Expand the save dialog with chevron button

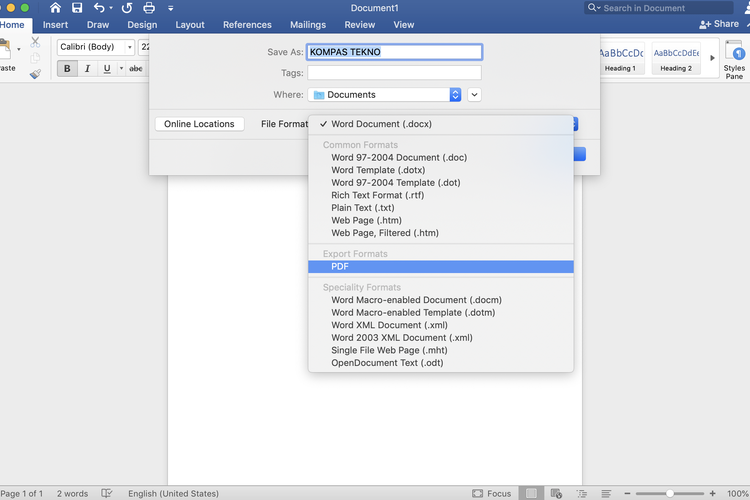pyautogui.click(x=474, y=95)
